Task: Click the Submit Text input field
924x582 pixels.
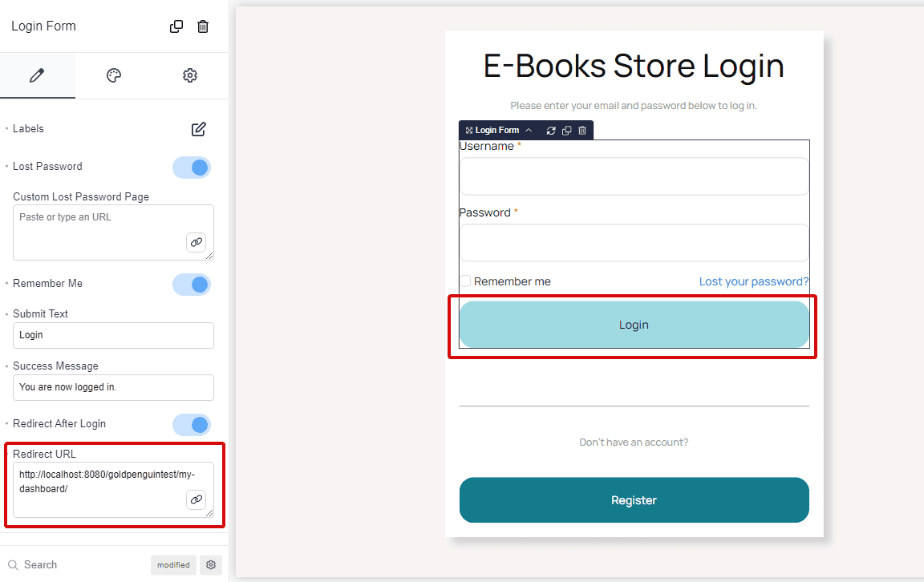Action: click(x=113, y=335)
